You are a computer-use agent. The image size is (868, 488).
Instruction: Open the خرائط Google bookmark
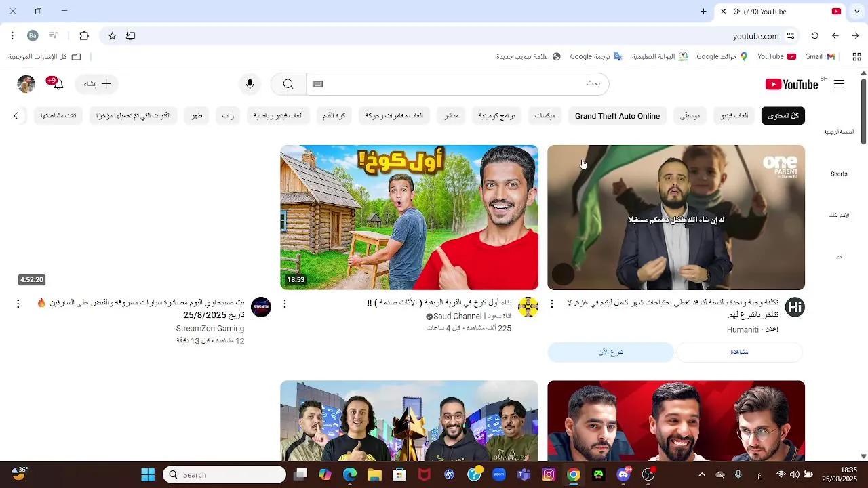pyautogui.click(x=722, y=56)
